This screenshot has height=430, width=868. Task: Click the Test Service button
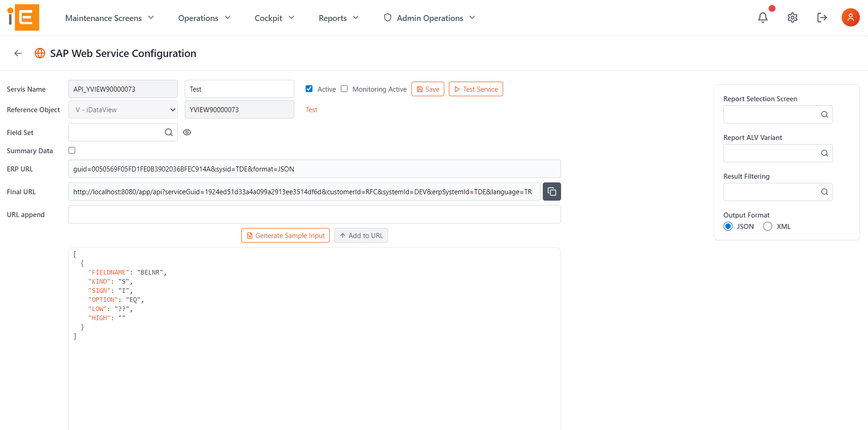476,89
